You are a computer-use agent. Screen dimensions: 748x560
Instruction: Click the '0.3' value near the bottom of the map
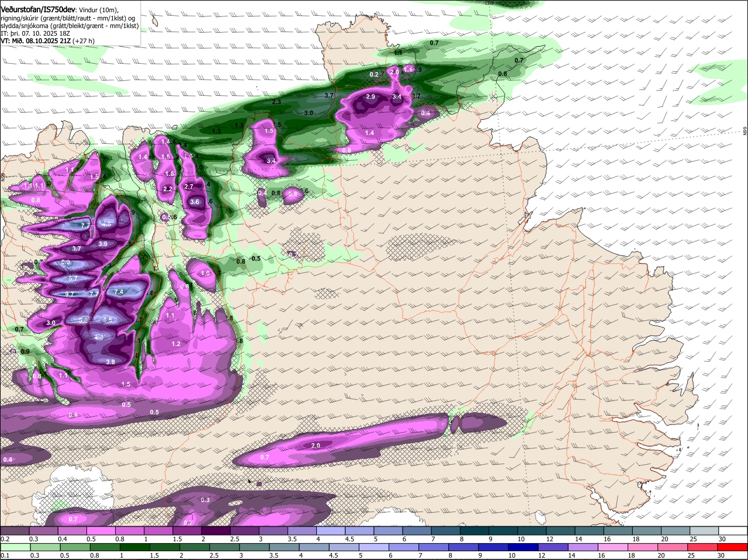click(205, 500)
